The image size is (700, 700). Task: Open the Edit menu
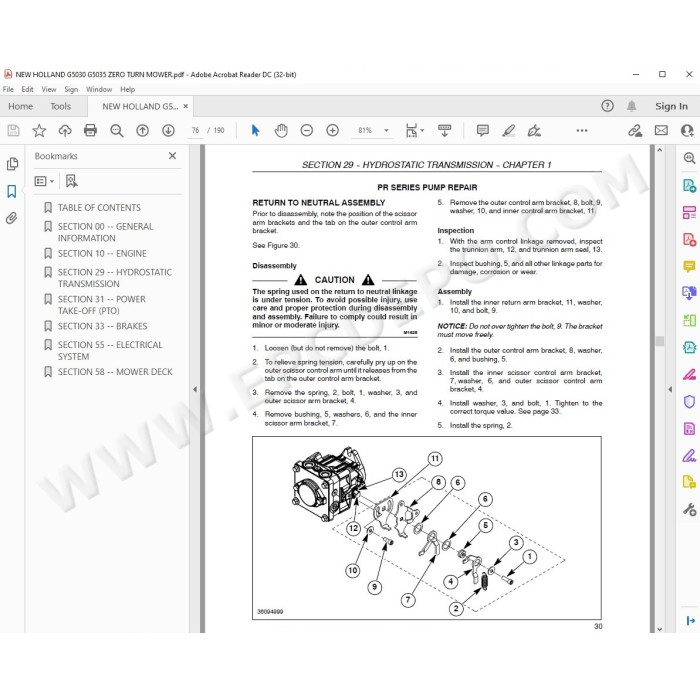[x=27, y=89]
